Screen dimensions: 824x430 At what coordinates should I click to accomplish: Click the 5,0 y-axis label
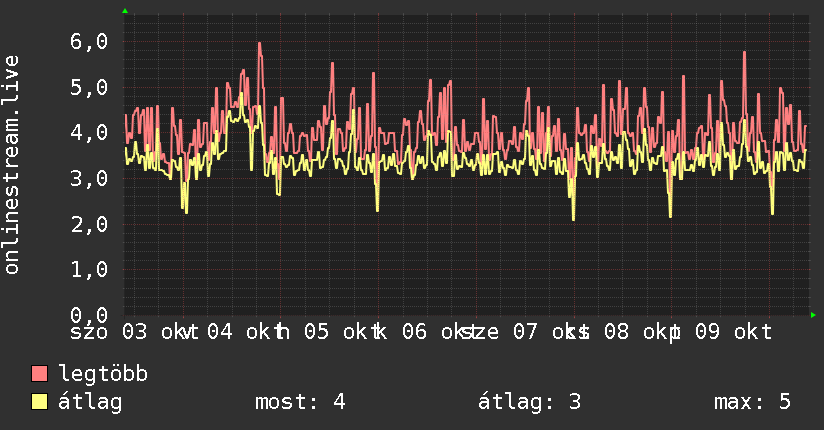(89, 87)
